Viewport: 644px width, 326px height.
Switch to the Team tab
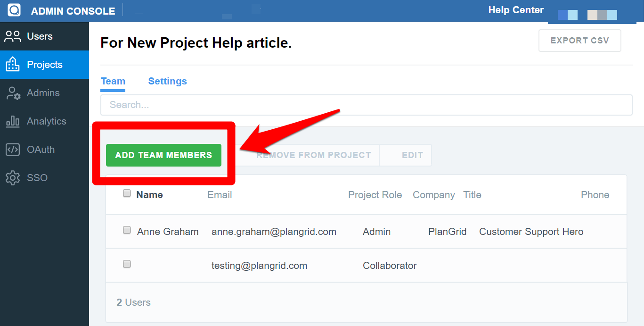click(113, 81)
